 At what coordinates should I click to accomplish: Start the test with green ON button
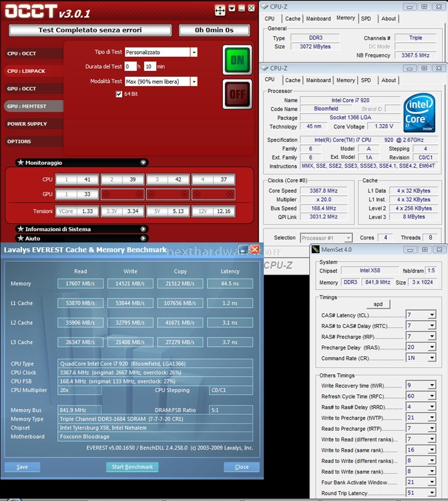(x=237, y=60)
